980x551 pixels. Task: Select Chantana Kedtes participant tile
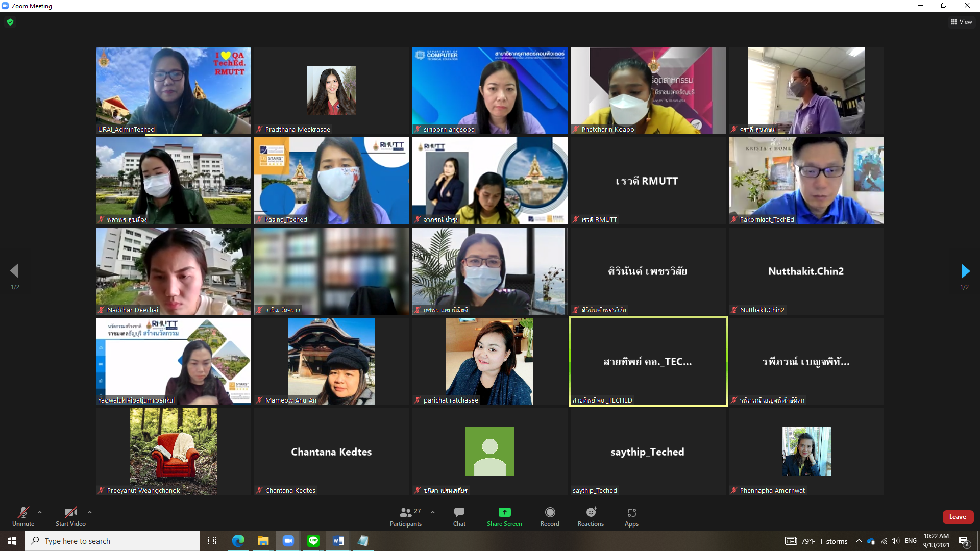pos(332,452)
